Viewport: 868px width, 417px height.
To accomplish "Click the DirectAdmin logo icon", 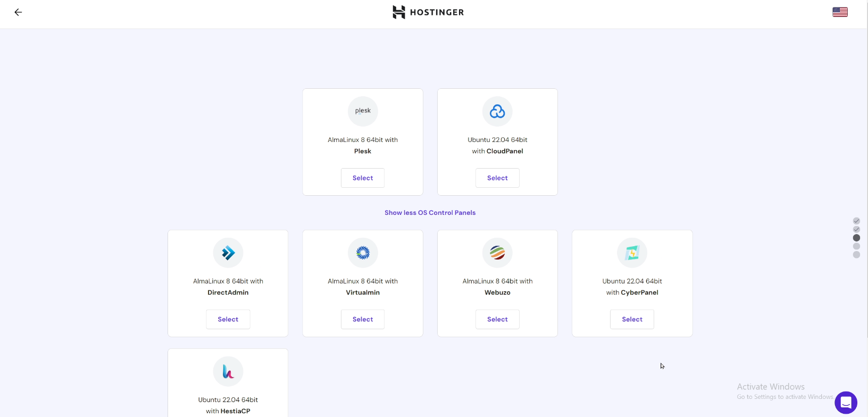I will click(x=228, y=253).
